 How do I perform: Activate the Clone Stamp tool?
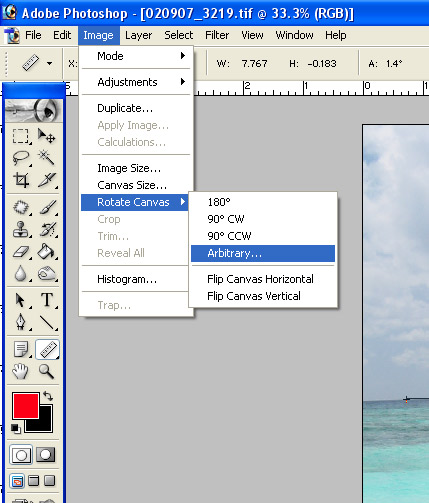tap(21, 229)
